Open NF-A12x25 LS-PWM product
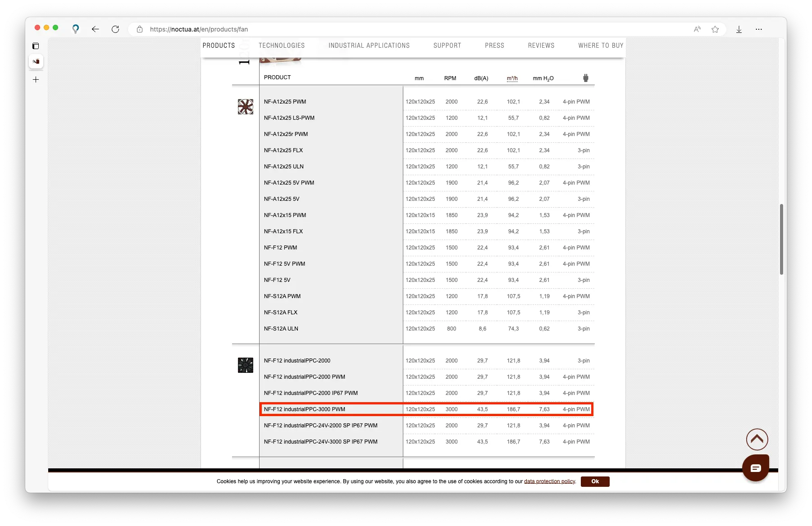The width and height of the screenshot is (812, 526). click(x=289, y=118)
